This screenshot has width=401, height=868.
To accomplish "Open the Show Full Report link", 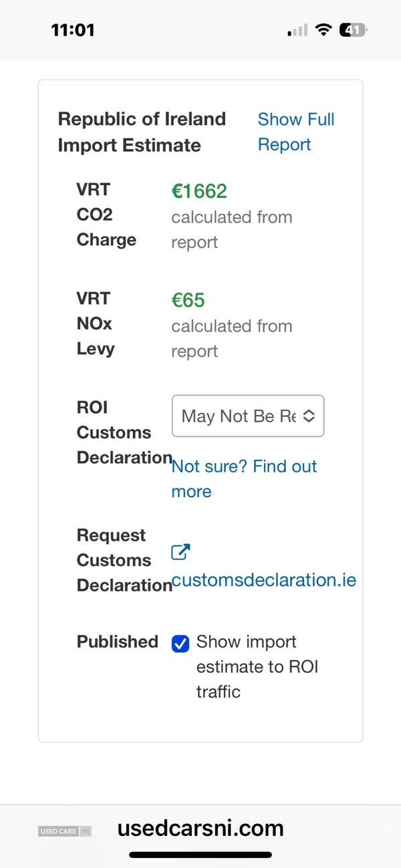I will click(x=295, y=132).
